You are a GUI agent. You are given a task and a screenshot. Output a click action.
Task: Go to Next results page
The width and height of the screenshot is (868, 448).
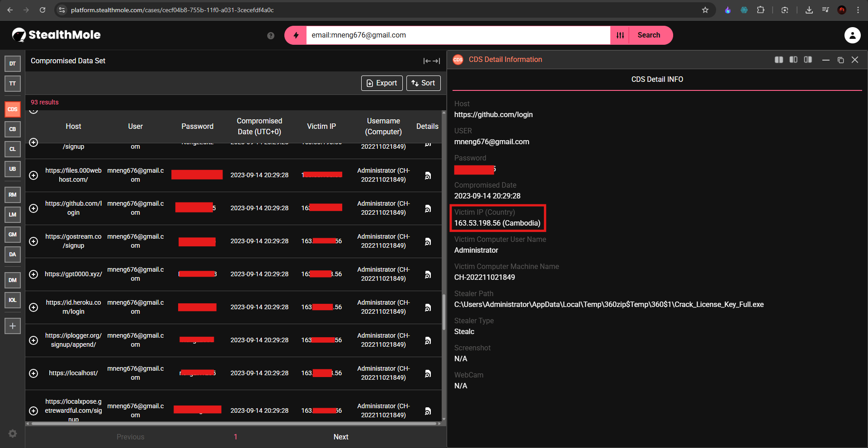point(341,437)
